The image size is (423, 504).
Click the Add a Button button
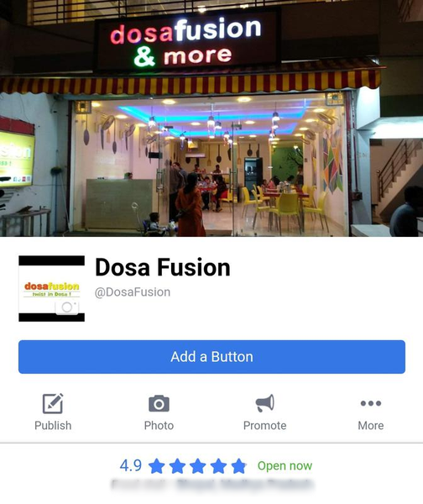[211, 357]
